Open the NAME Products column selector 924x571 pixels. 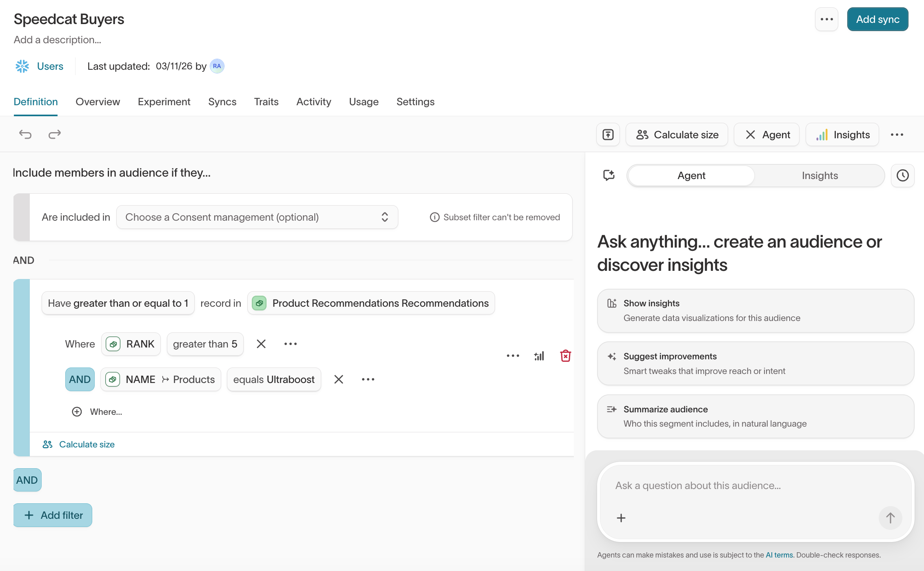click(x=160, y=379)
